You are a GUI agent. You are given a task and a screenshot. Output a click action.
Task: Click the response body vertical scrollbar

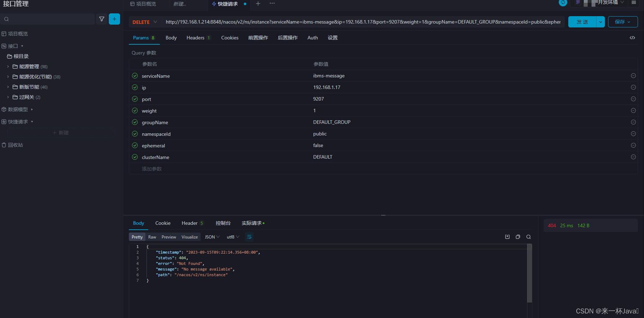[529, 273]
